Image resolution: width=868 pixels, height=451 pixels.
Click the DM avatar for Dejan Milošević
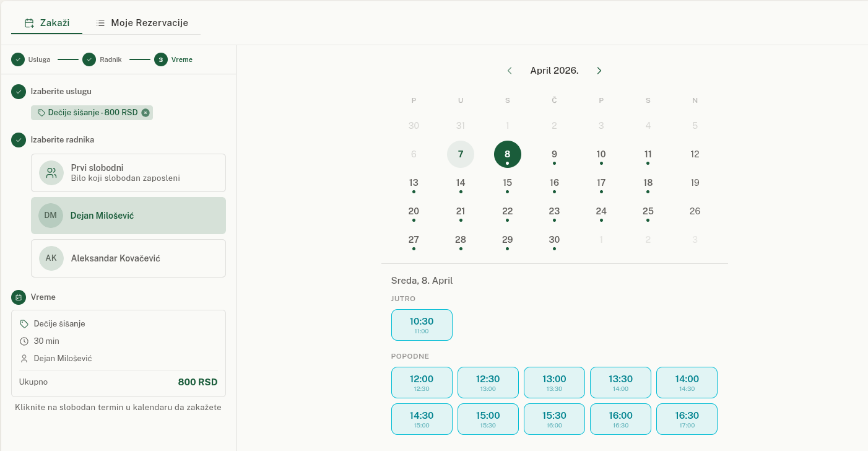tap(51, 216)
